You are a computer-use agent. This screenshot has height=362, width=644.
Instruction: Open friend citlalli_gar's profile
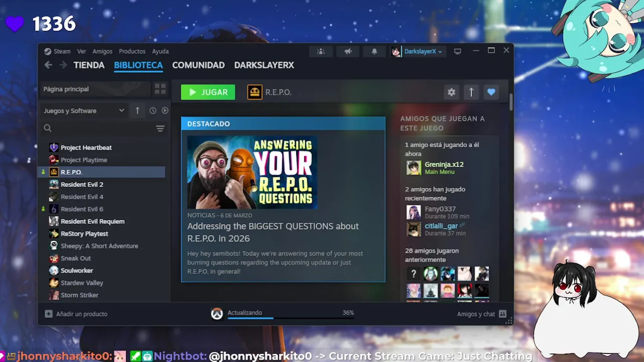[441, 226]
